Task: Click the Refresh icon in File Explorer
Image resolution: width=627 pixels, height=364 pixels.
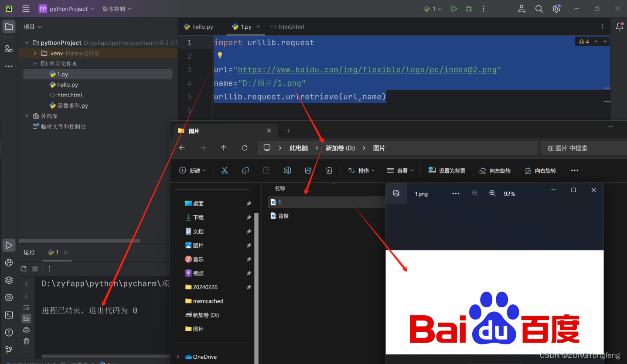Action: pyautogui.click(x=245, y=148)
